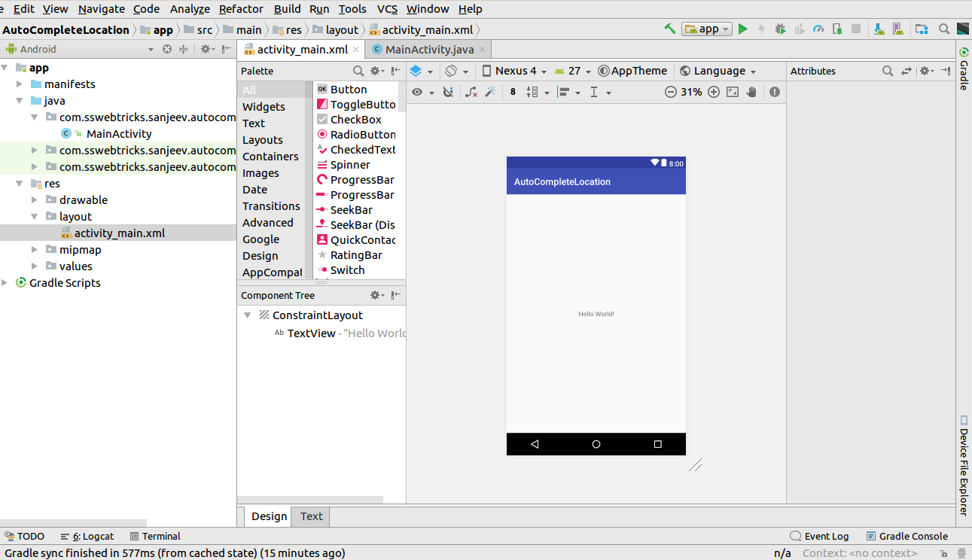This screenshot has width=972, height=560.
Task: Toggle view options with the eye icon
Action: tap(418, 91)
